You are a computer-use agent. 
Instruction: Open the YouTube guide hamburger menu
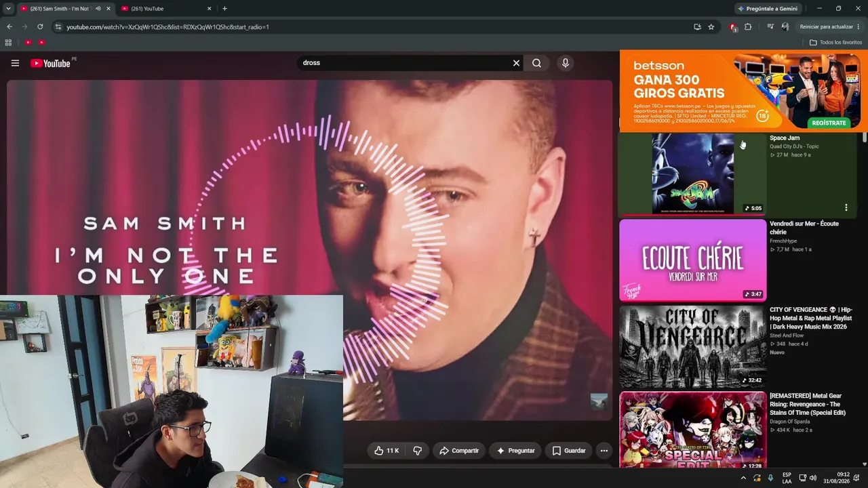pos(15,63)
